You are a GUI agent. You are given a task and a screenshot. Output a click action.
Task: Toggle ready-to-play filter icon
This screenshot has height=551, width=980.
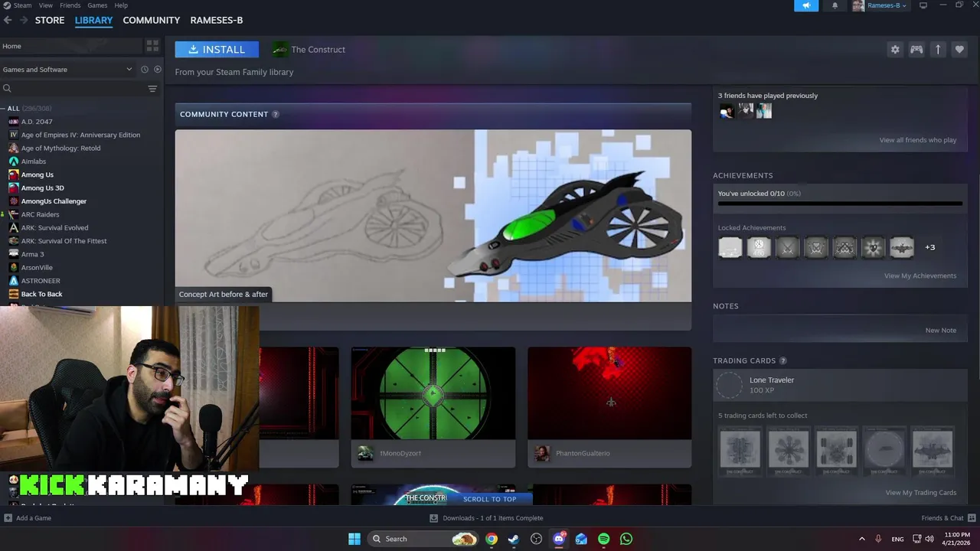click(158, 70)
